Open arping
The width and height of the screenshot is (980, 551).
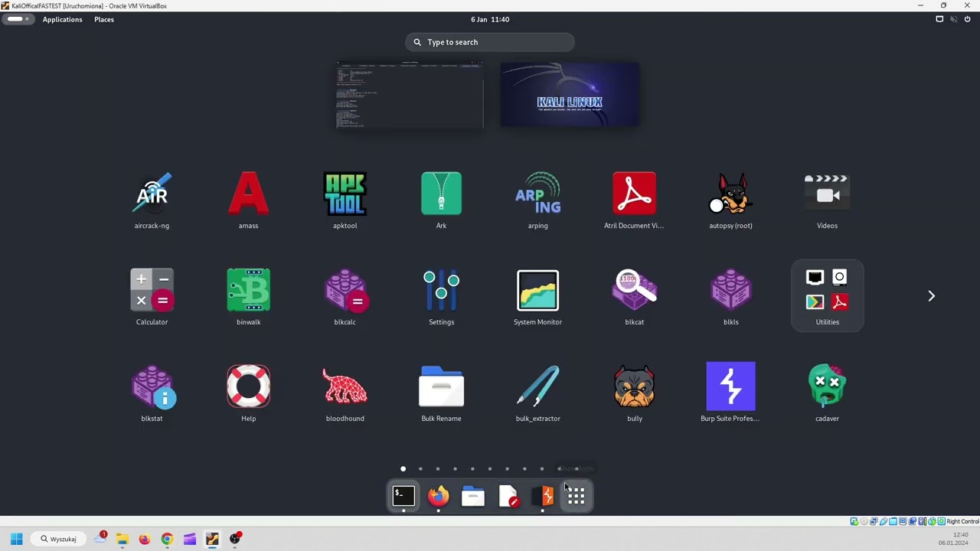(x=537, y=201)
